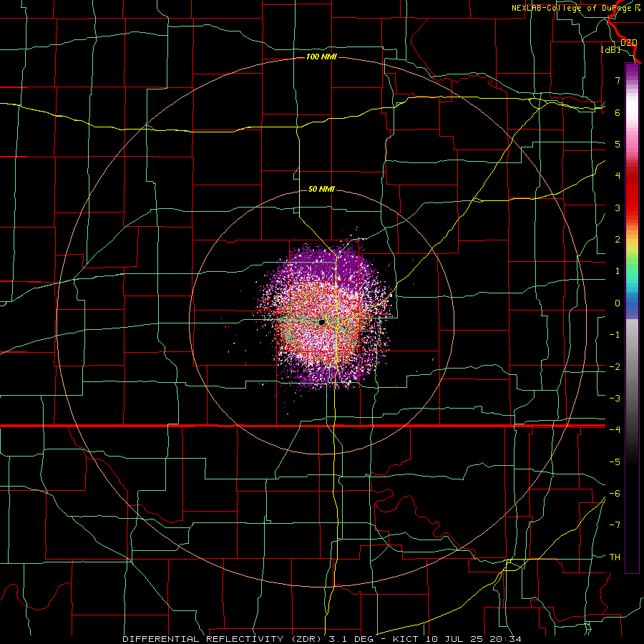Click the radar site black dot
Screen dimensions: 644x644
click(322, 323)
